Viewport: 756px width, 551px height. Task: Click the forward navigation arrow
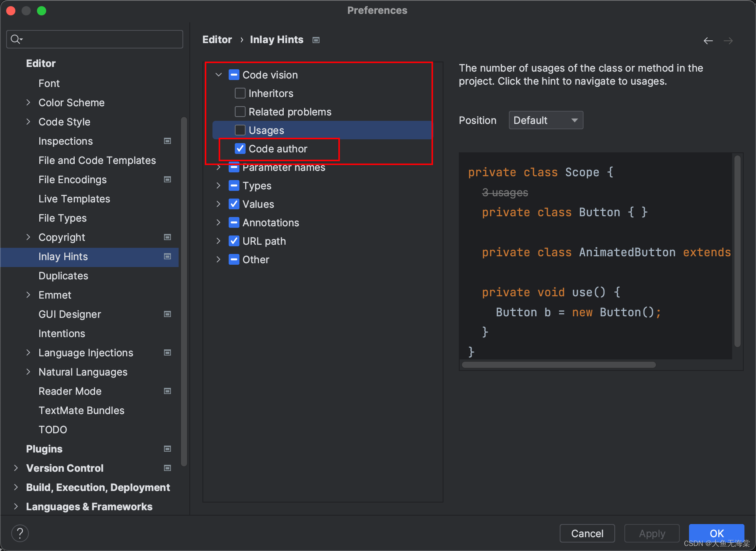(728, 40)
